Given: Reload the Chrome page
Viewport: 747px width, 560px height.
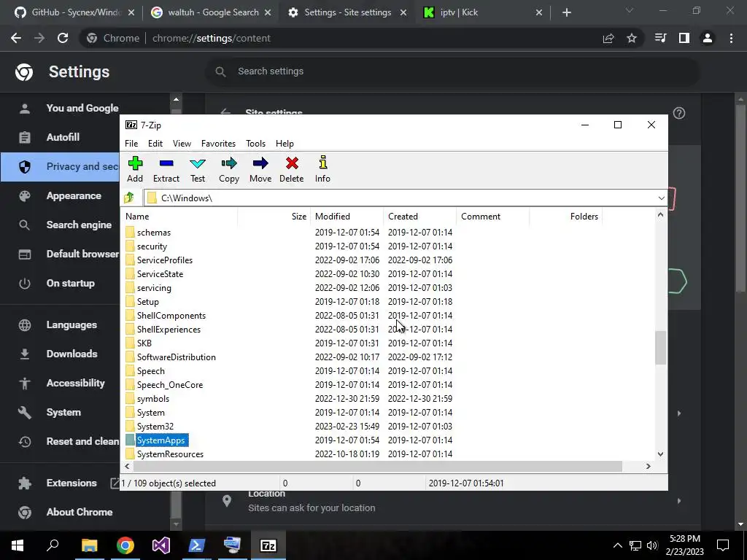Looking at the screenshot, I should pyautogui.click(x=63, y=38).
